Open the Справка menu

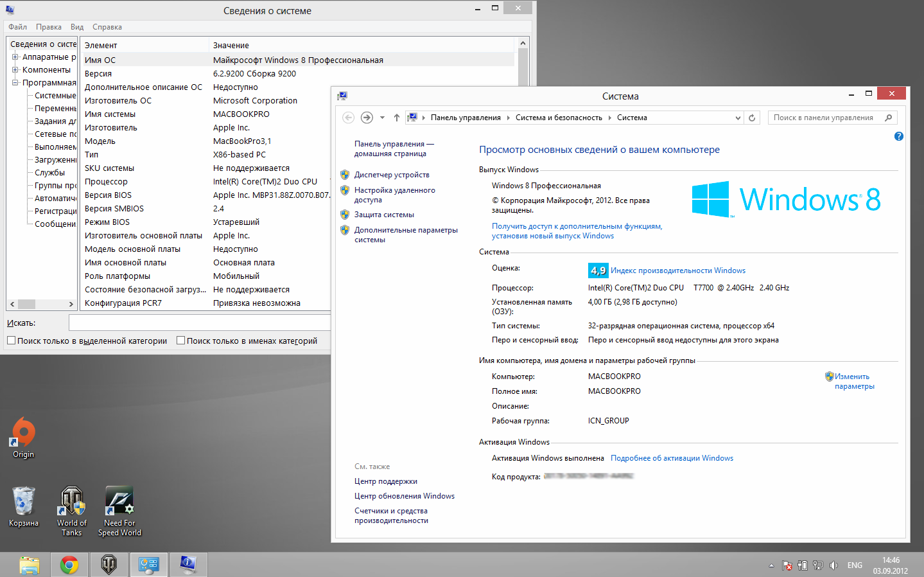coord(107,27)
